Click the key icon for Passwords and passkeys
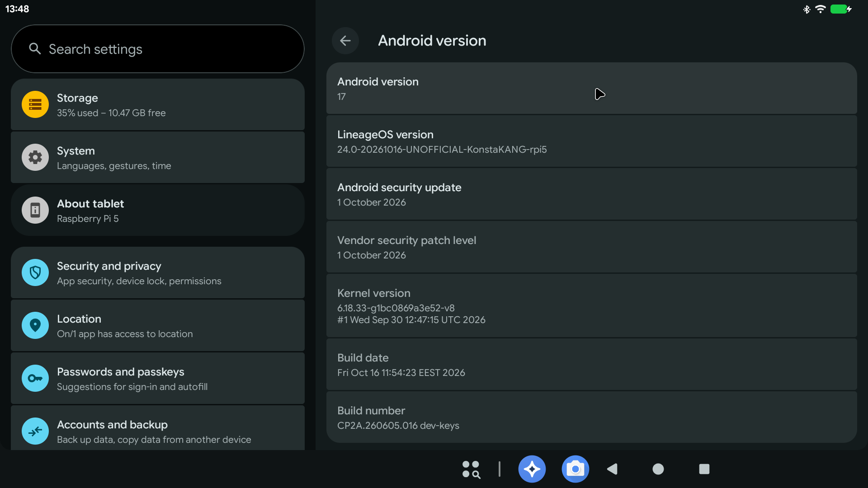 (35, 378)
